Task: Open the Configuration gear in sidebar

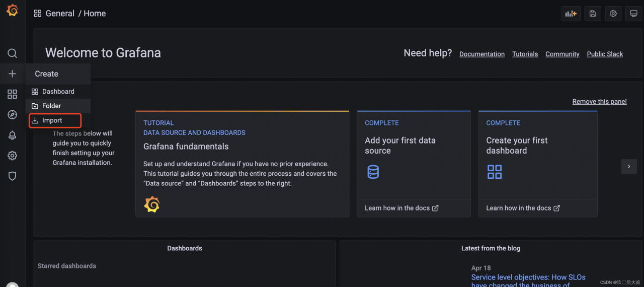Action: (x=13, y=156)
